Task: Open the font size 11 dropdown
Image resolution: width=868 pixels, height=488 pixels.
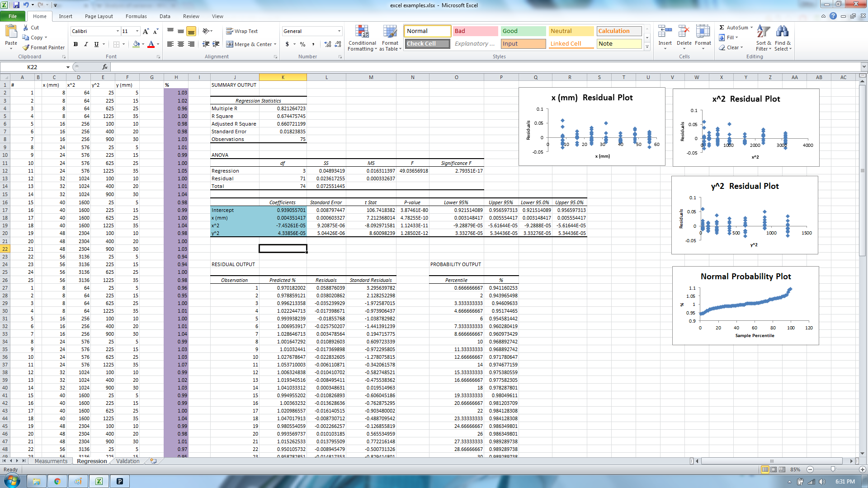Action: [137, 31]
